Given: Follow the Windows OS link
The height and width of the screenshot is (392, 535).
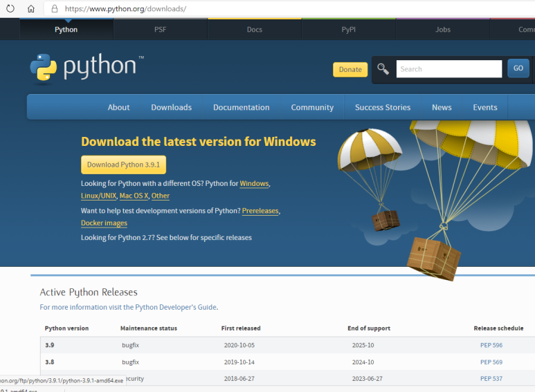Looking at the screenshot, I should pyautogui.click(x=254, y=183).
